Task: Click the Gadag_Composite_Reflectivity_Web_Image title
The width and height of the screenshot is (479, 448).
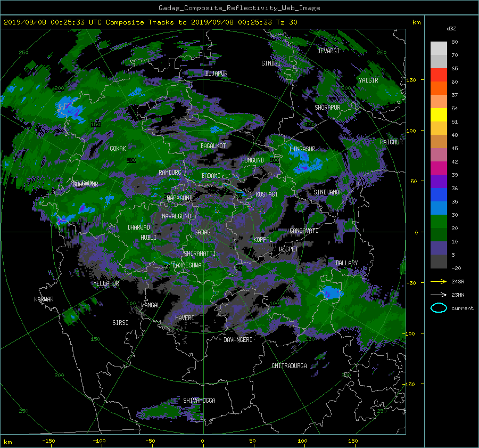Action: [x=240, y=8]
